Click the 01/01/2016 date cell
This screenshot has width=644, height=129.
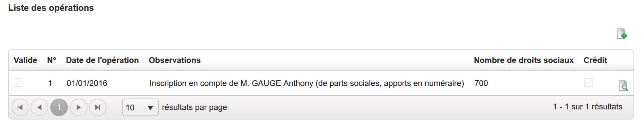pos(87,83)
